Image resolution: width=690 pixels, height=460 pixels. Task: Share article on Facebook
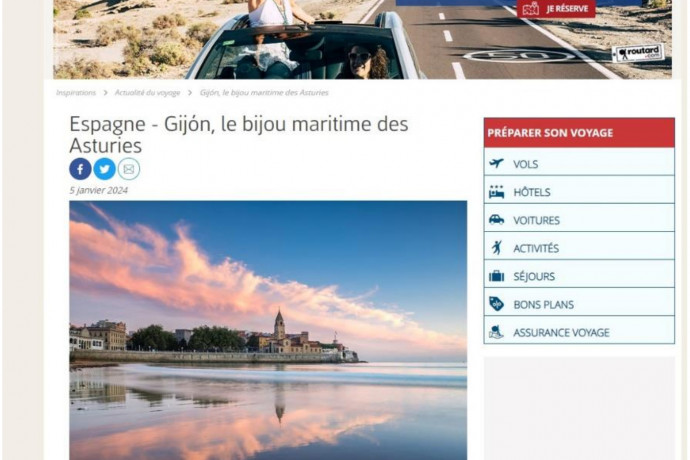(80, 169)
